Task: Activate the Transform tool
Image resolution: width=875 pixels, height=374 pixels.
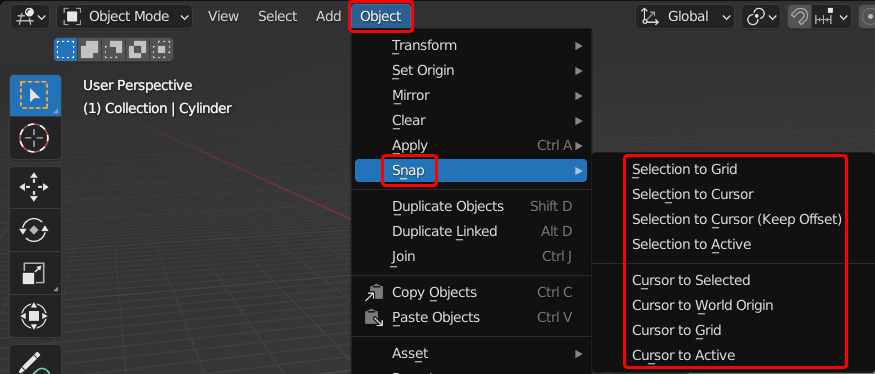Action: pyautogui.click(x=35, y=315)
